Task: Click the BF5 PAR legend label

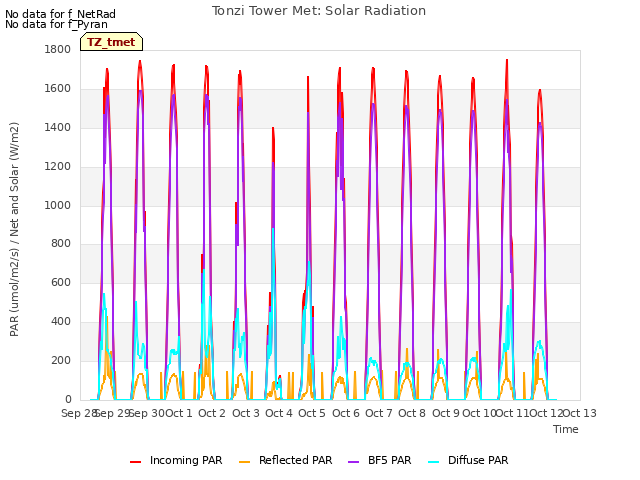Action: coord(389,460)
